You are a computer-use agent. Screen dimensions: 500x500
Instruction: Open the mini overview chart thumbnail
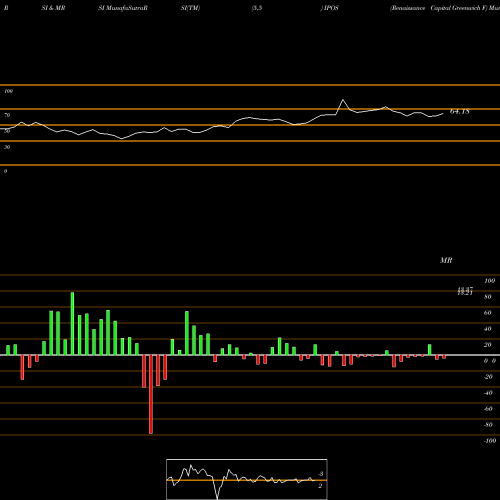[x=247, y=479]
